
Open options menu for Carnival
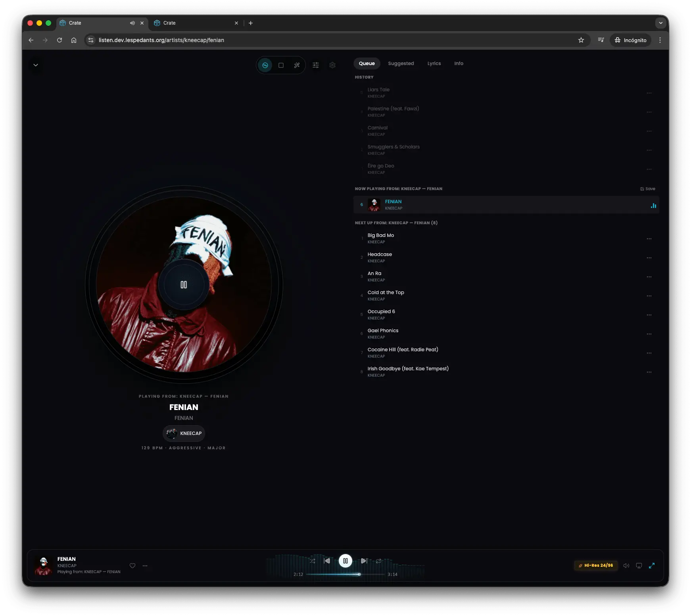click(649, 131)
